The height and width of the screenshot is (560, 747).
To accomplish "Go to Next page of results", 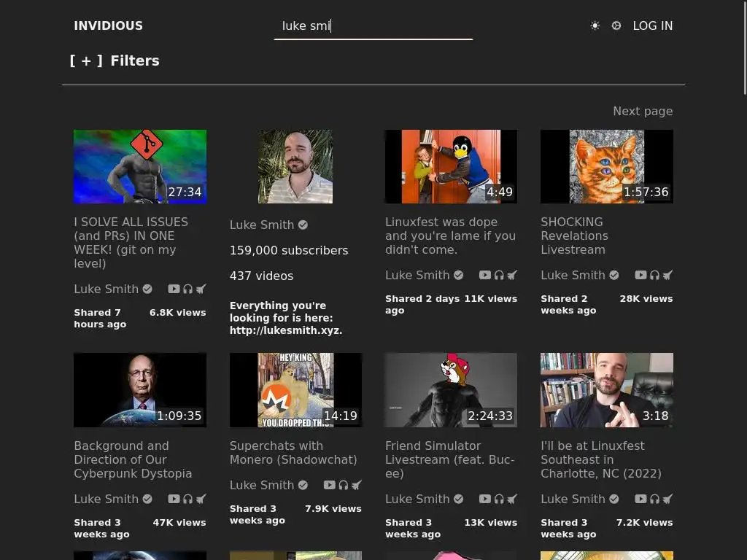I will [643, 111].
